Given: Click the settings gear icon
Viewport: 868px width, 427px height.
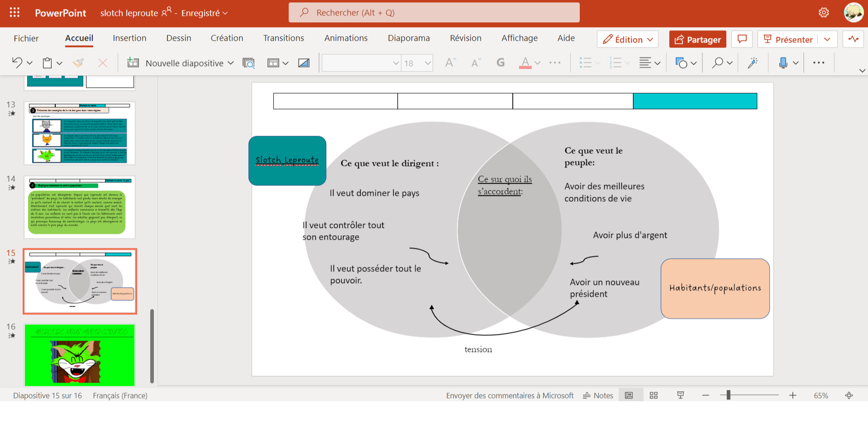Looking at the screenshot, I should point(824,13).
